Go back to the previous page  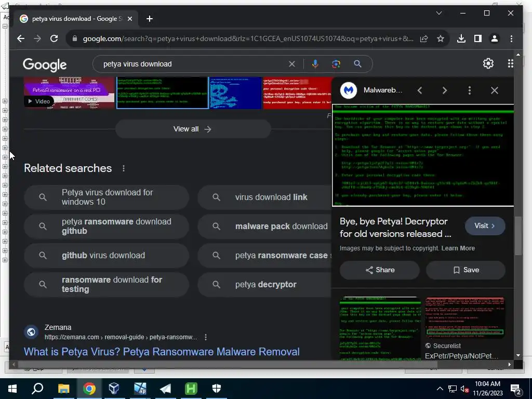pos(21,38)
